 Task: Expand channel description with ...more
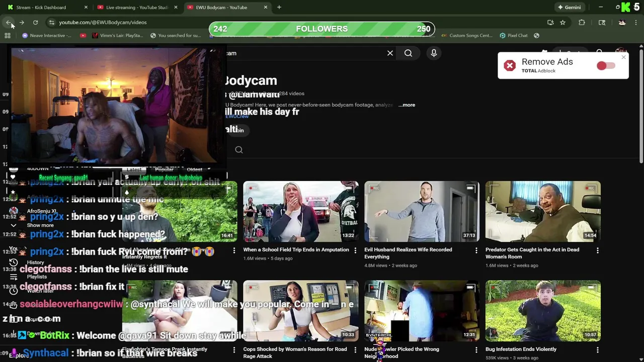click(x=407, y=105)
